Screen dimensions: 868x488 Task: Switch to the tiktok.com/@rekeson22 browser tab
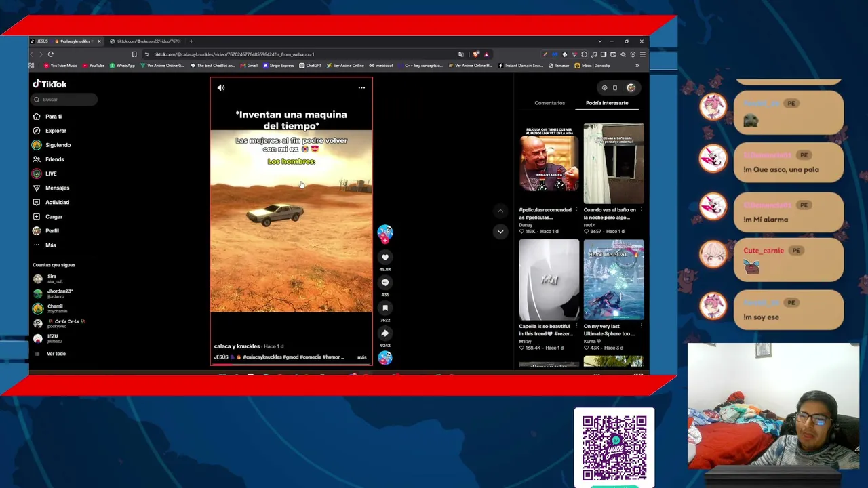point(146,41)
